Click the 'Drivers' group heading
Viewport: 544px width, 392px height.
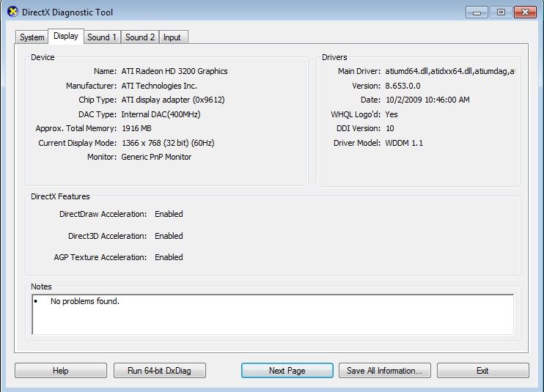[334, 57]
